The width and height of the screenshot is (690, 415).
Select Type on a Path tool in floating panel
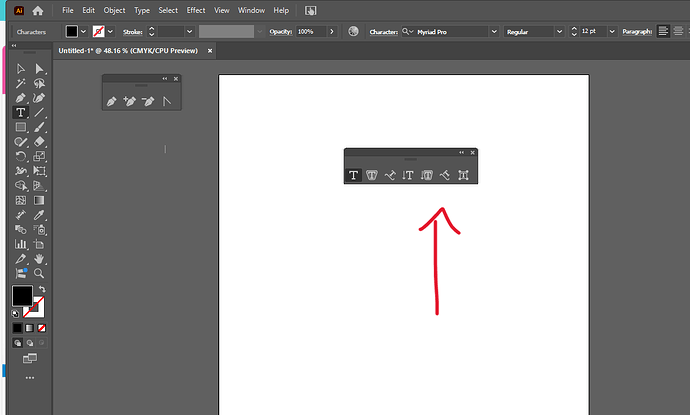coord(390,175)
